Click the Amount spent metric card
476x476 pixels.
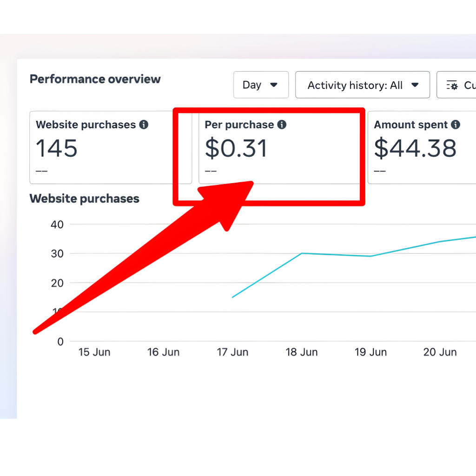click(423, 148)
